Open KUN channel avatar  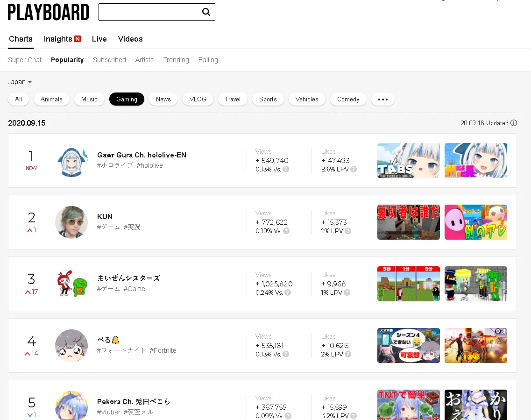pyautogui.click(x=71, y=222)
